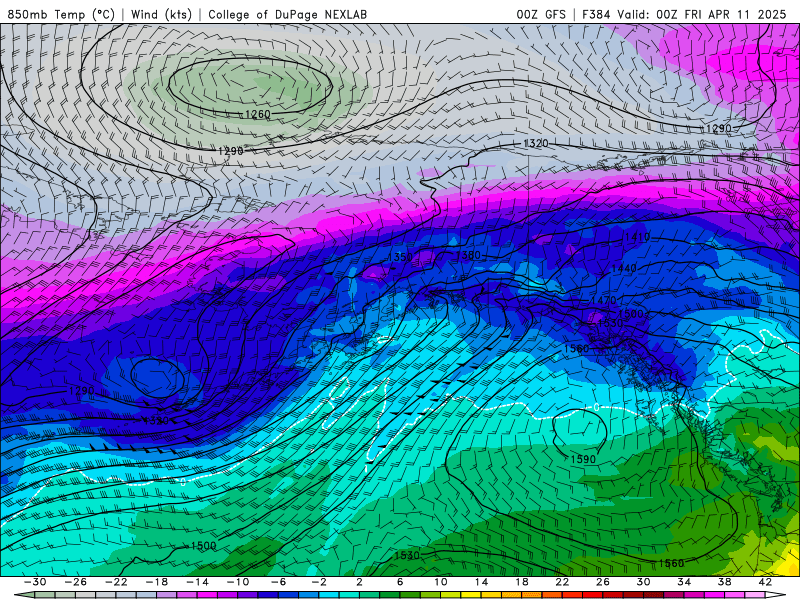This screenshot has height=600, width=800.
Task: Click 'College of DuPage NEXLAB' header text
Action: [x=287, y=14]
